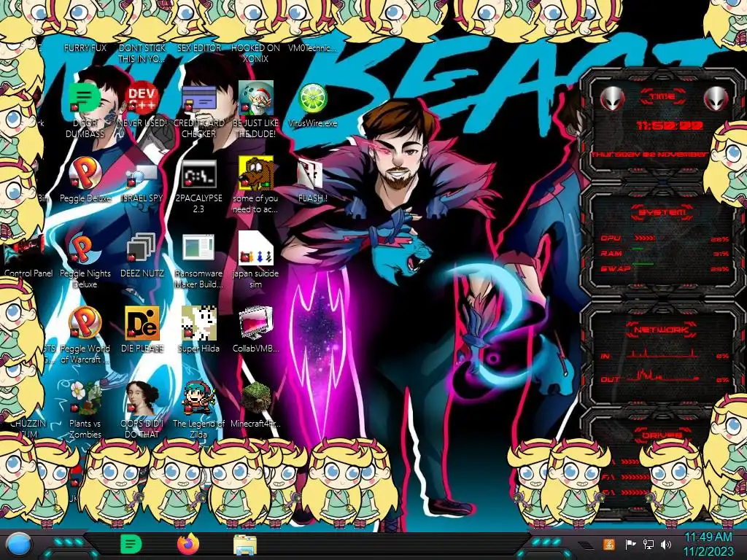Image resolution: width=747 pixels, height=560 pixels.
Task: Click the CHUZZIN desktop icon label
Action: point(28,429)
